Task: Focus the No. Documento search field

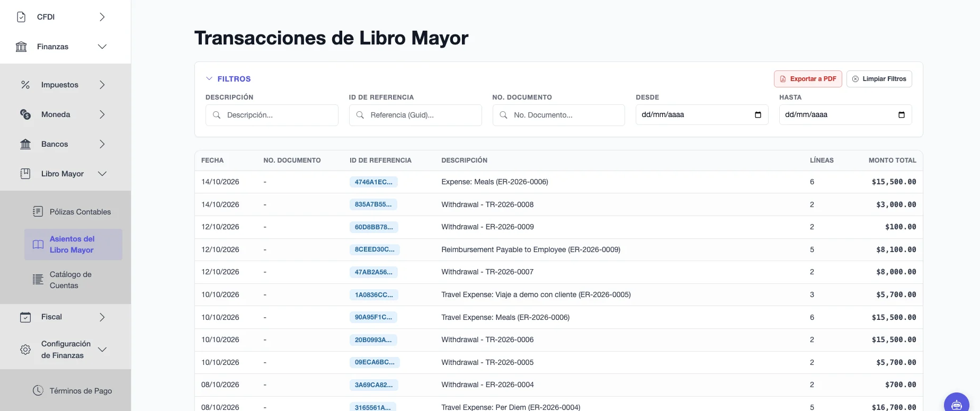Action: [x=559, y=115]
